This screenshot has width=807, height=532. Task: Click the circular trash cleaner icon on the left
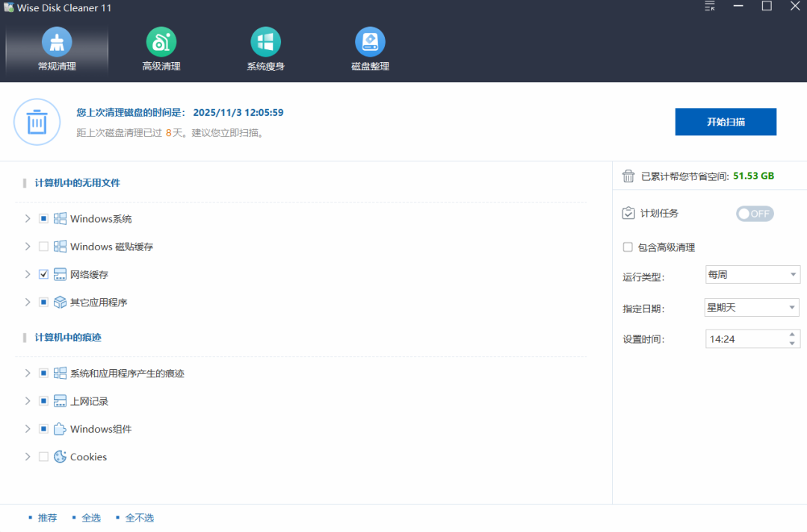pyautogui.click(x=37, y=122)
